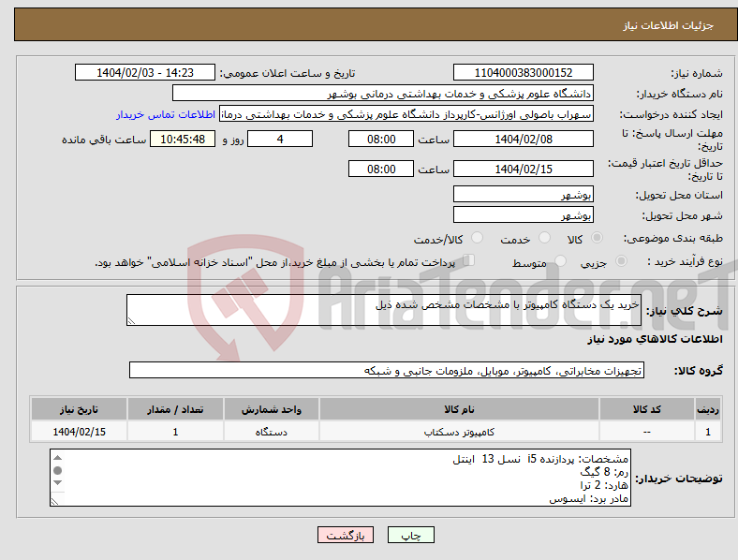Image resolution: width=738 pixels, height=560 pixels.
Task: Click the announcement date field 1404/02/03 - 14:23
Action: click(x=145, y=72)
